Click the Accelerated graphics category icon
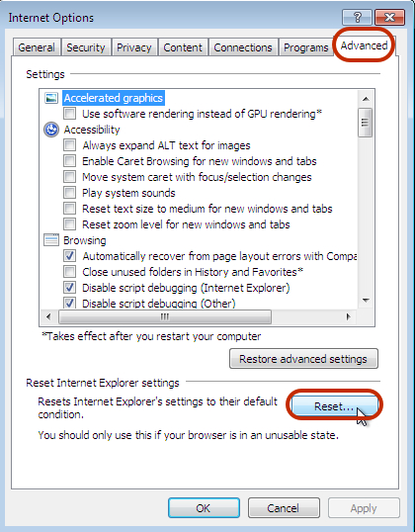 (51, 98)
